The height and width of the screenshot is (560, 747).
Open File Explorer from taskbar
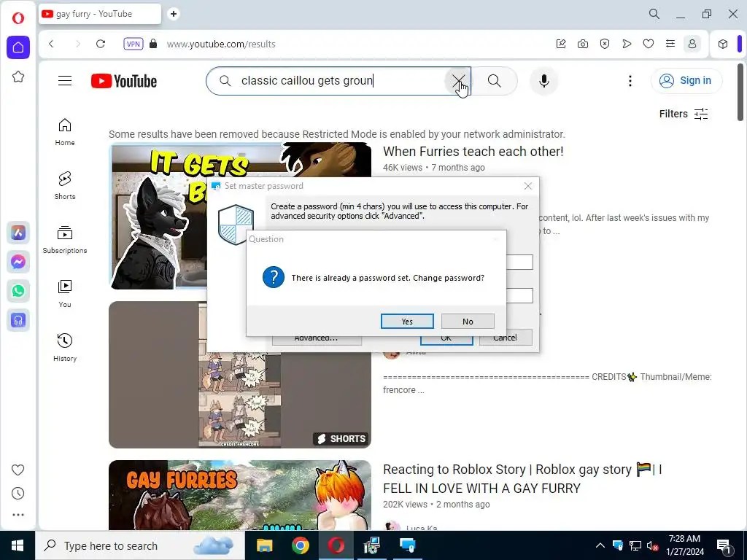(x=264, y=545)
